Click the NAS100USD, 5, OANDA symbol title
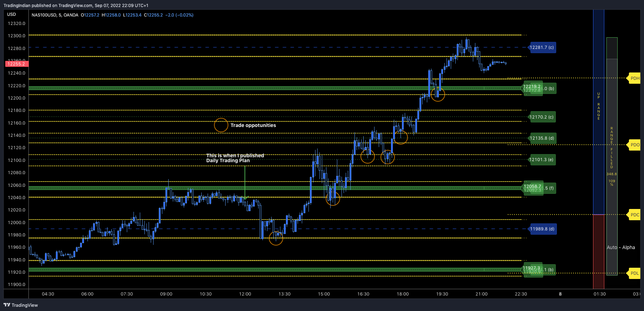The width and height of the screenshot is (644, 311). click(x=55, y=15)
